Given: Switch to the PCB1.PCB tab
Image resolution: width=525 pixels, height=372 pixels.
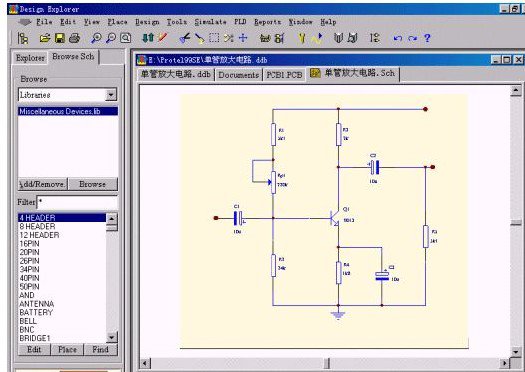Looking at the screenshot, I should pyautogui.click(x=284, y=75).
